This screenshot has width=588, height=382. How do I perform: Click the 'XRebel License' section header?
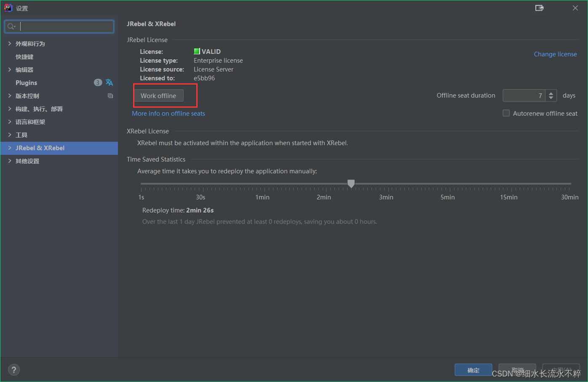(148, 131)
